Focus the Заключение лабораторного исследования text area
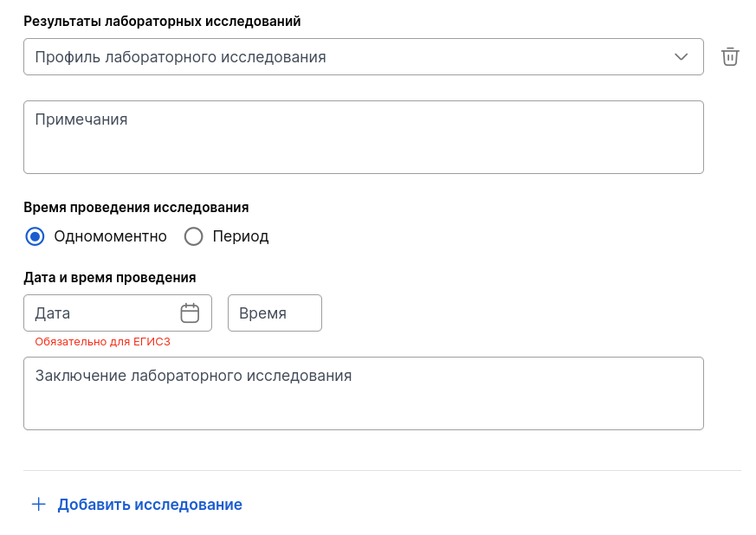This screenshot has width=756, height=535. click(364, 394)
